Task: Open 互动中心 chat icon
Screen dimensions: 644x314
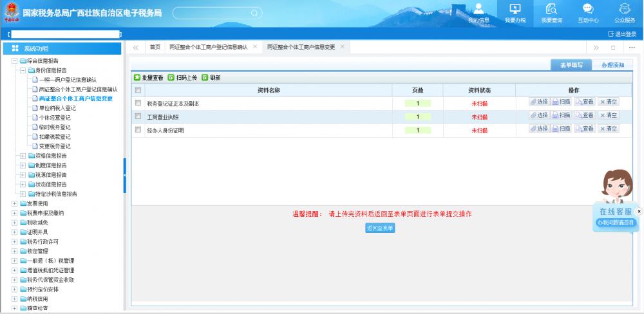Action: 587,9
